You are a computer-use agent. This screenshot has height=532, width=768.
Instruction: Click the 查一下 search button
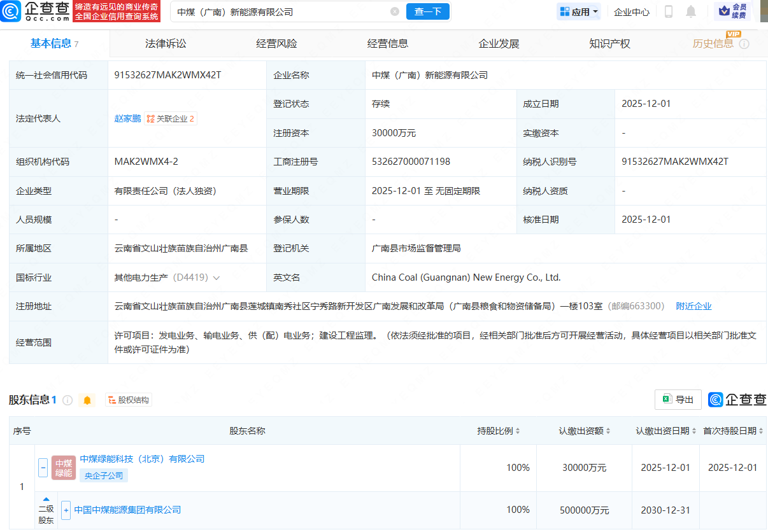427,11
